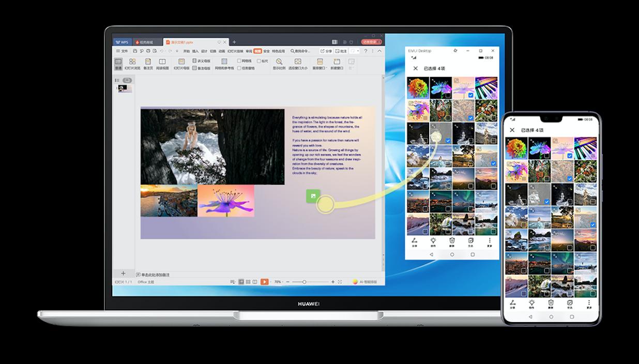
Task: Enable the task pane checkbox
Action: [x=239, y=68]
